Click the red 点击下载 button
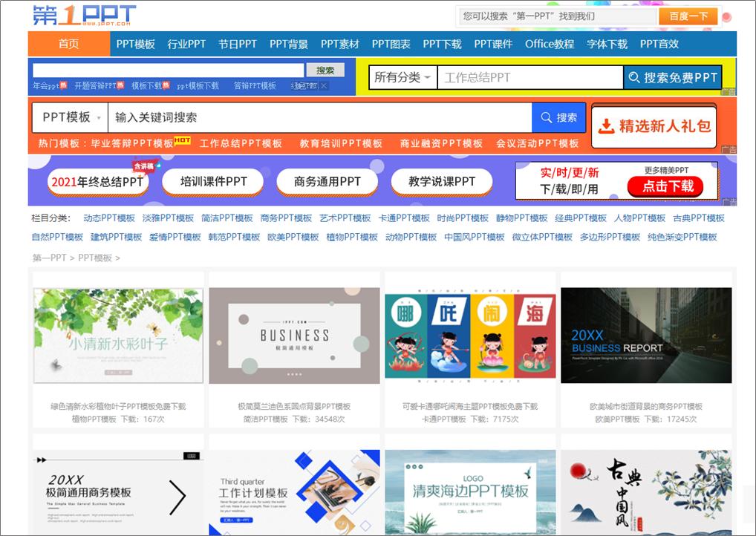The height and width of the screenshot is (536, 756). pyautogui.click(x=668, y=186)
